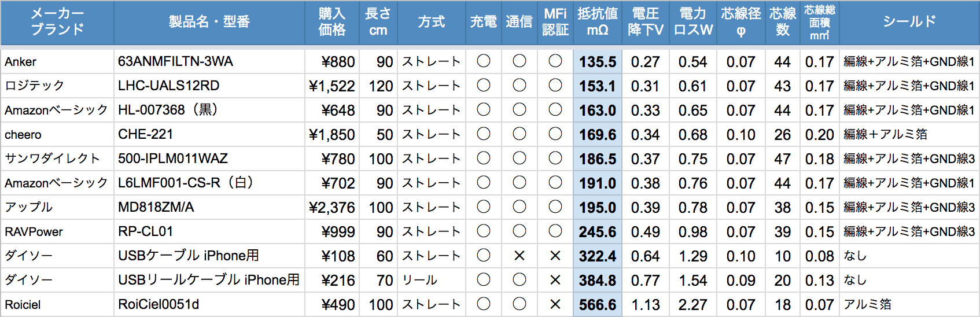Click power loss value 1.29
Image resolution: width=980 pixels, height=317 pixels.
(x=692, y=256)
